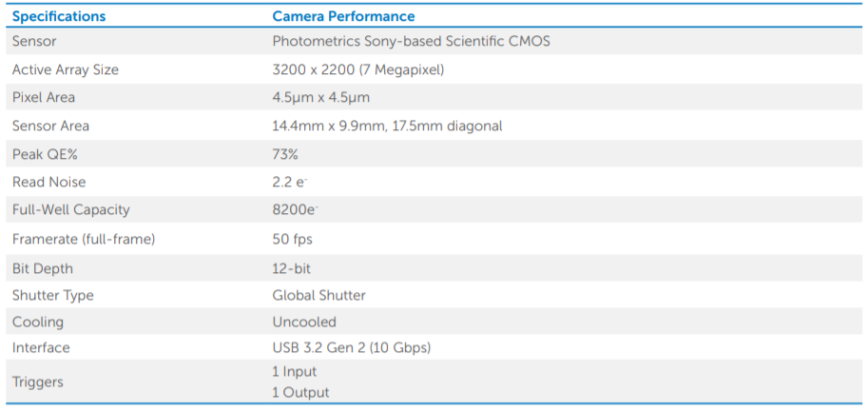The image size is (868, 411).
Task: Select the Peak QE% label
Action: 45,154
